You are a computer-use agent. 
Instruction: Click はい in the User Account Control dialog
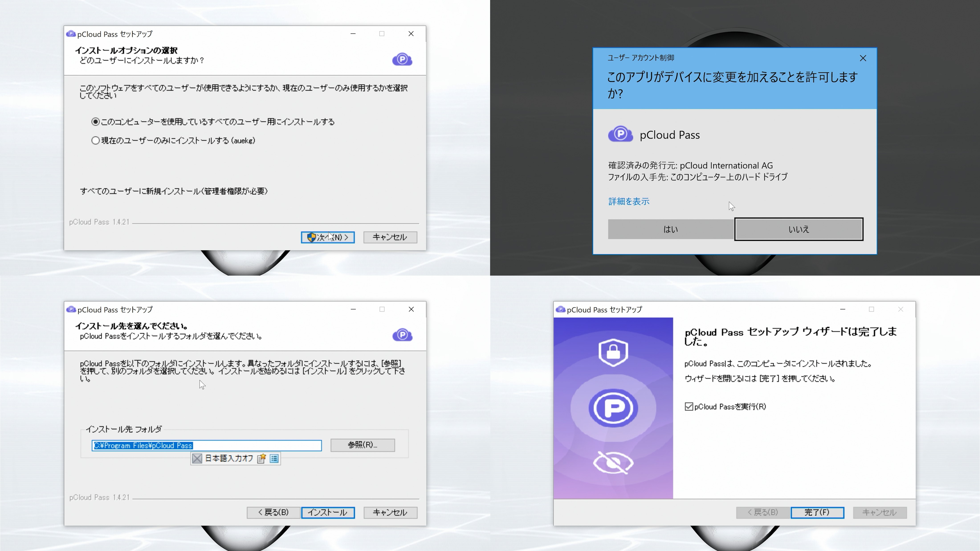point(671,229)
